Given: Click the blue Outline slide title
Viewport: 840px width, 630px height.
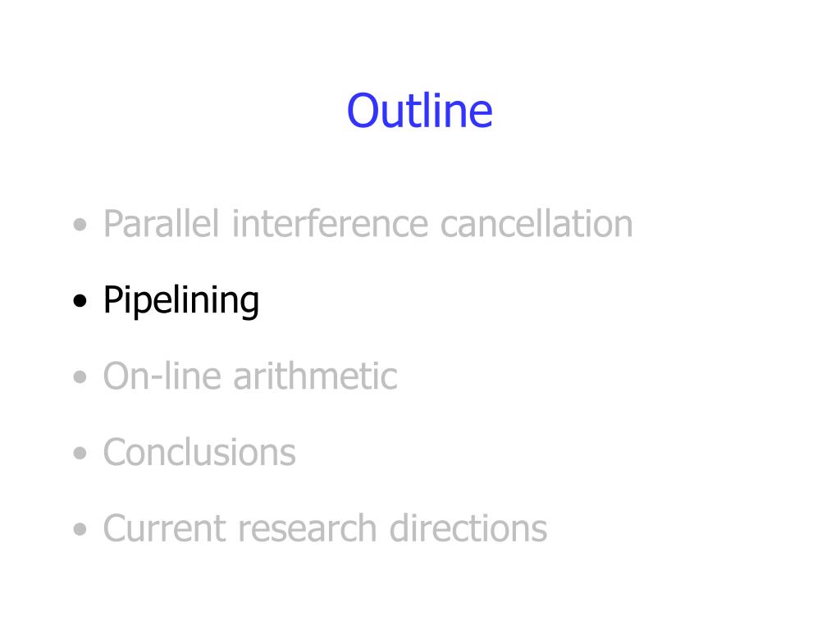Looking at the screenshot, I should tap(419, 111).
